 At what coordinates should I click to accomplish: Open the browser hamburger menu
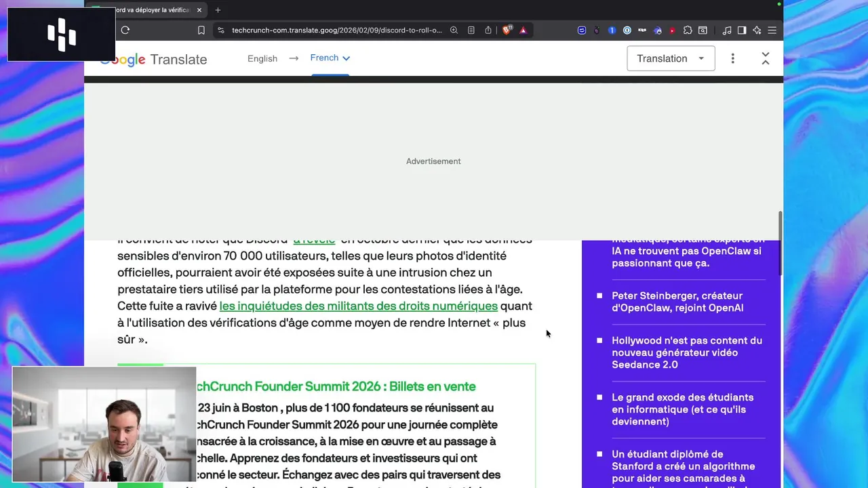[772, 30]
